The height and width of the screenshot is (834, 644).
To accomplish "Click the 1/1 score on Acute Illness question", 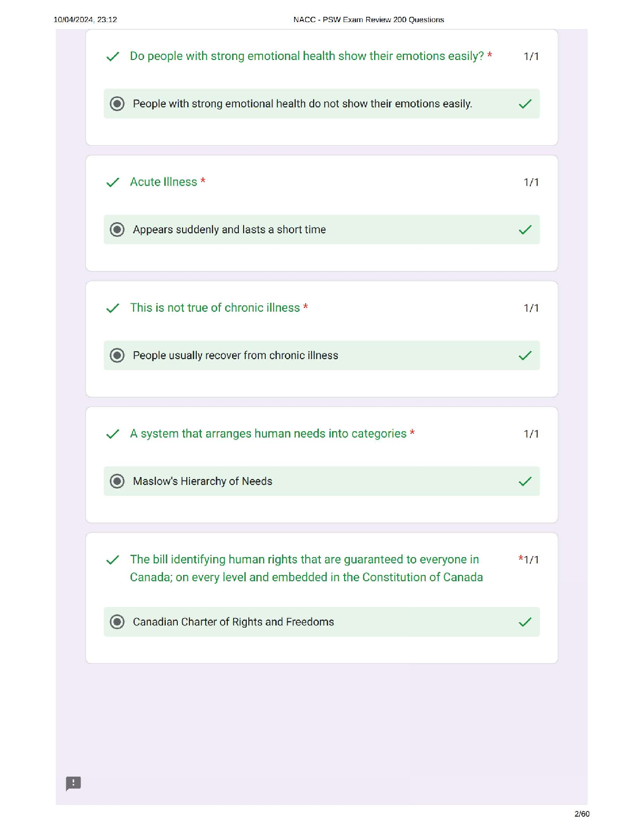I will (x=531, y=182).
